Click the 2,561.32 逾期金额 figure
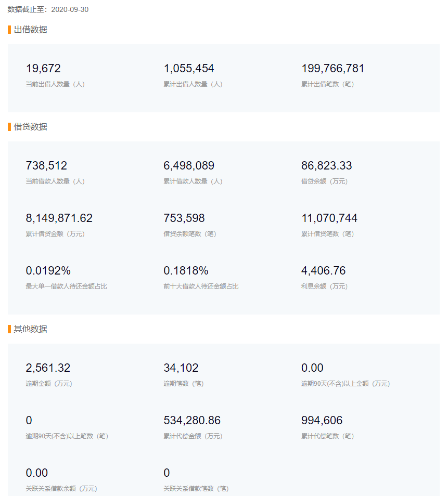Viewport: 448px width, 496px height. point(48,368)
